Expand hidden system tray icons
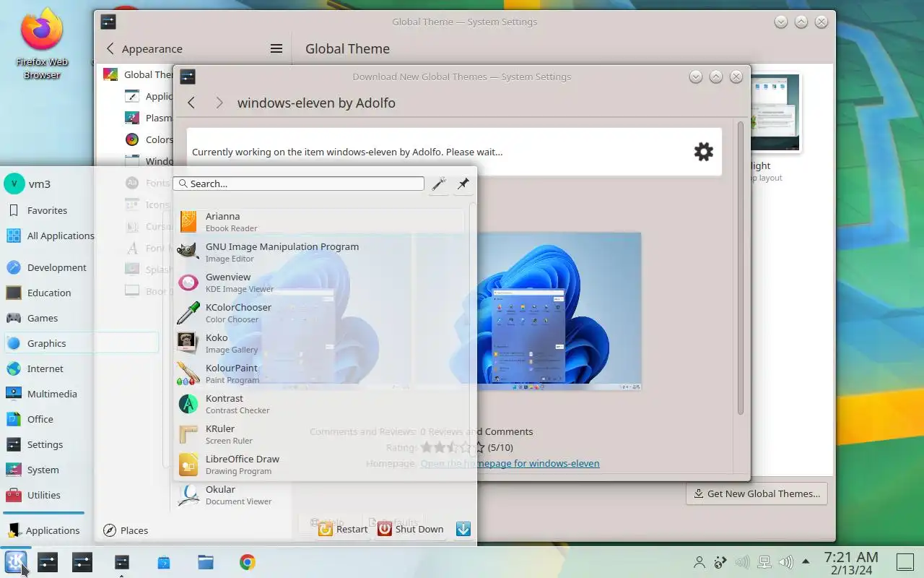The height and width of the screenshot is (578, 924). point(806,562)
